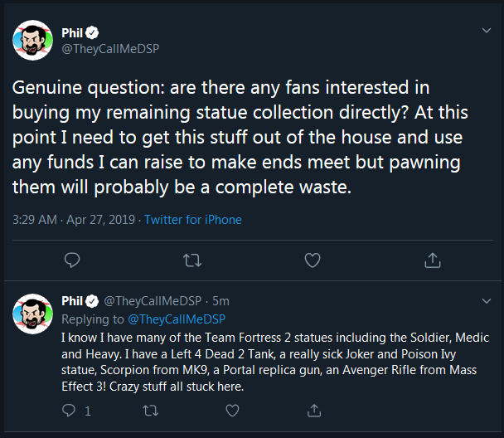Expand options chevron on the reply tweet

tap(487, 301)
